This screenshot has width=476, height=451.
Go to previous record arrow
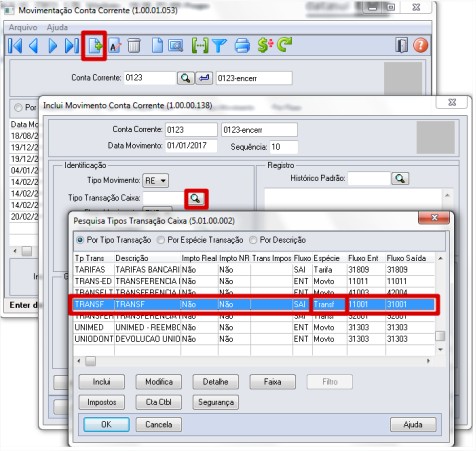(33, 46)
